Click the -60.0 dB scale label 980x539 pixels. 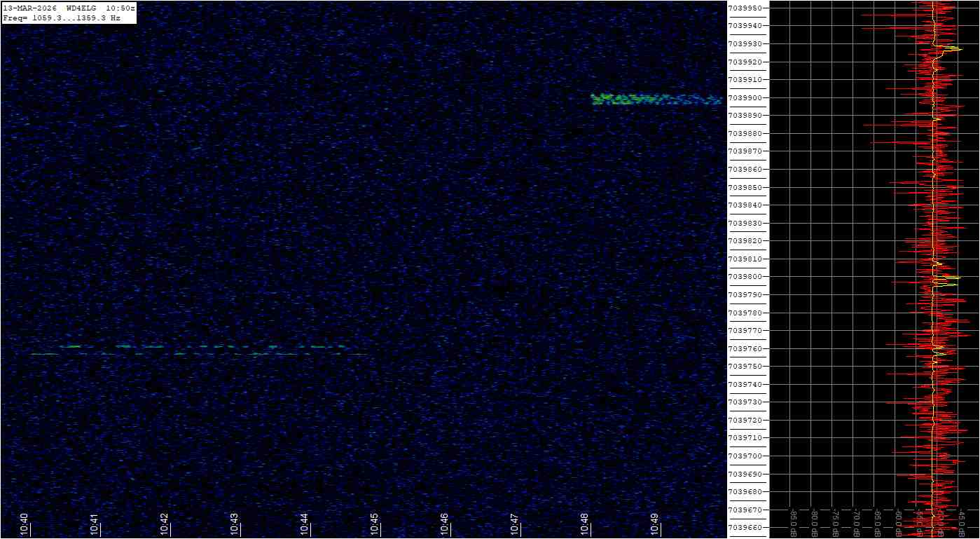[899, 522]
